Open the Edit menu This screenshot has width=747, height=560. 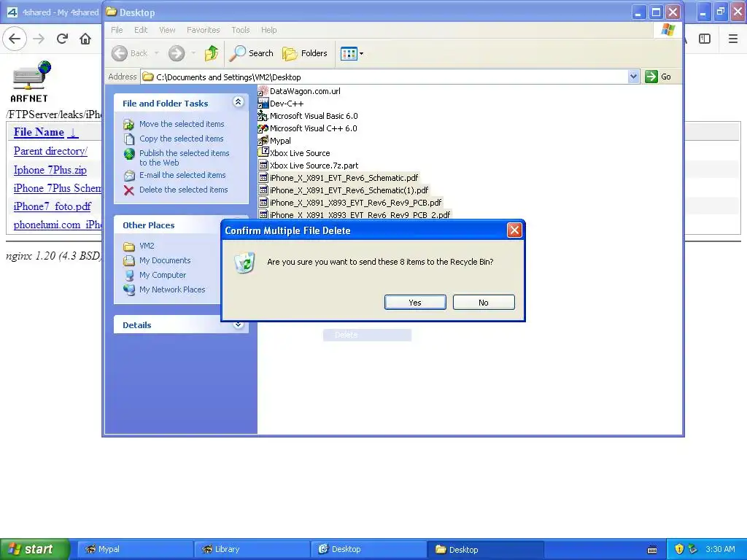pos(141,30)
